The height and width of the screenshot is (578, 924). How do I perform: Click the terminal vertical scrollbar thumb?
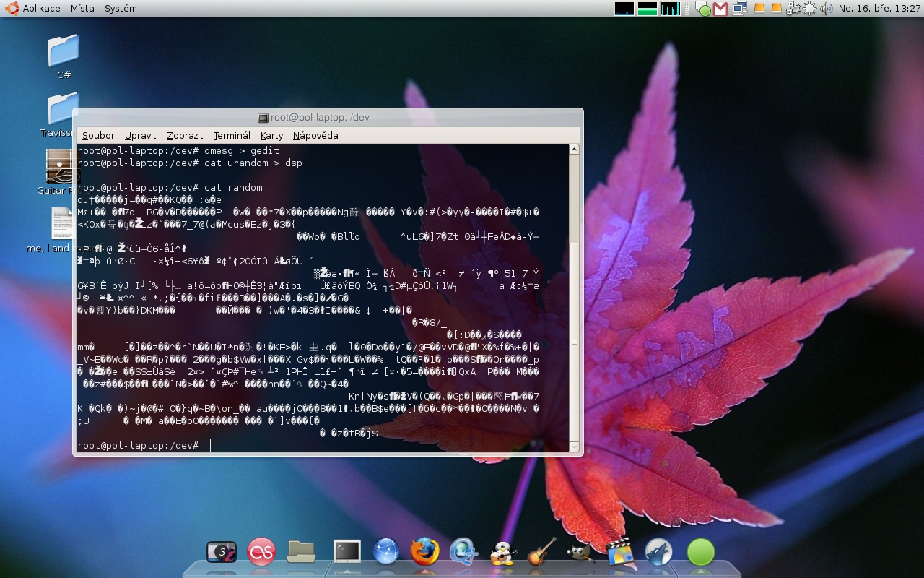[574, 341]
